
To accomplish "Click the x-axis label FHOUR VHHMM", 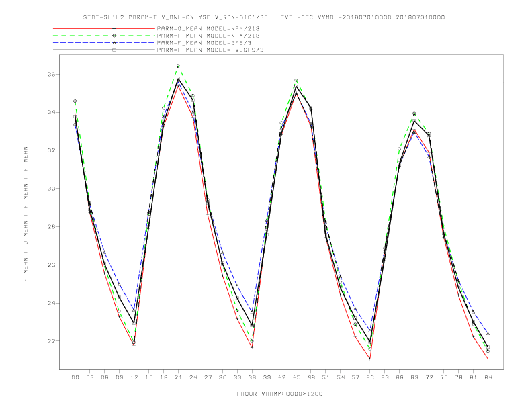I will pos(279,394).
